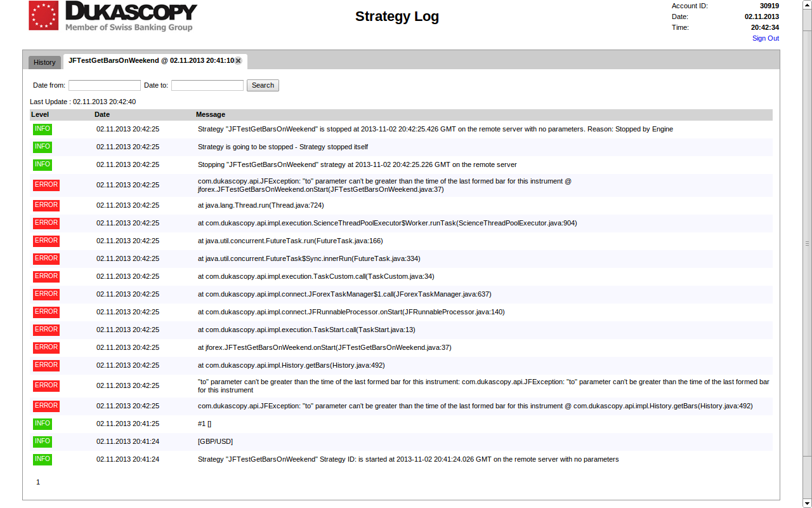
Task: Click 'at com.dukascopy.api.impl.History.getBars' message
Action: coord(291,365)
